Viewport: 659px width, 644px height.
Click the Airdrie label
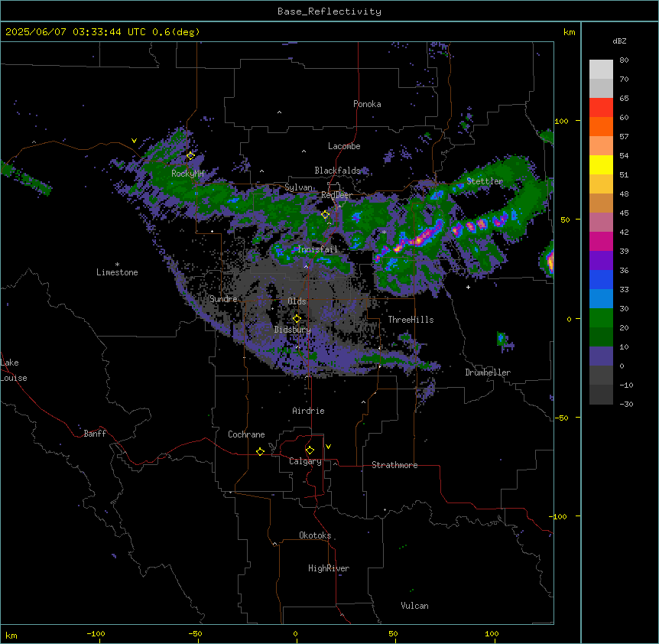pos(308,411)
